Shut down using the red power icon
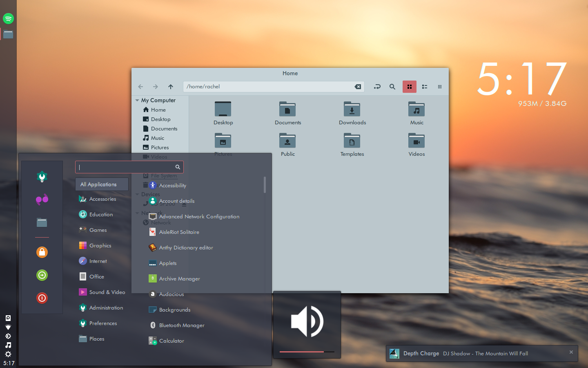 [x=42, y=298]
